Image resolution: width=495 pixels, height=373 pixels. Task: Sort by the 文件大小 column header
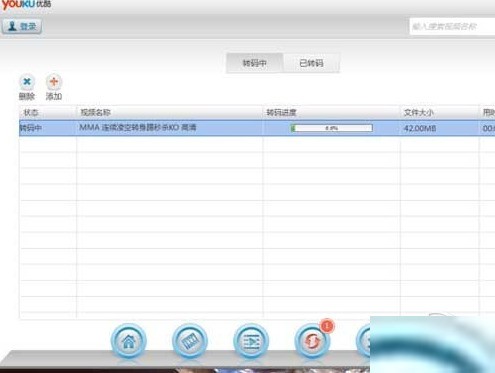coord(440,113)
